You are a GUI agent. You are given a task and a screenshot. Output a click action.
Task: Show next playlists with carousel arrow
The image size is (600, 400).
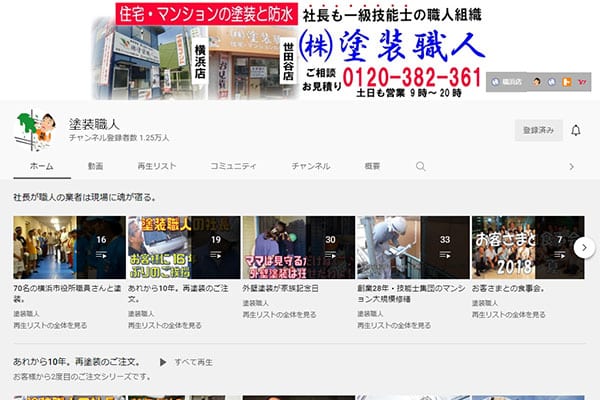(x=584, y=248)
